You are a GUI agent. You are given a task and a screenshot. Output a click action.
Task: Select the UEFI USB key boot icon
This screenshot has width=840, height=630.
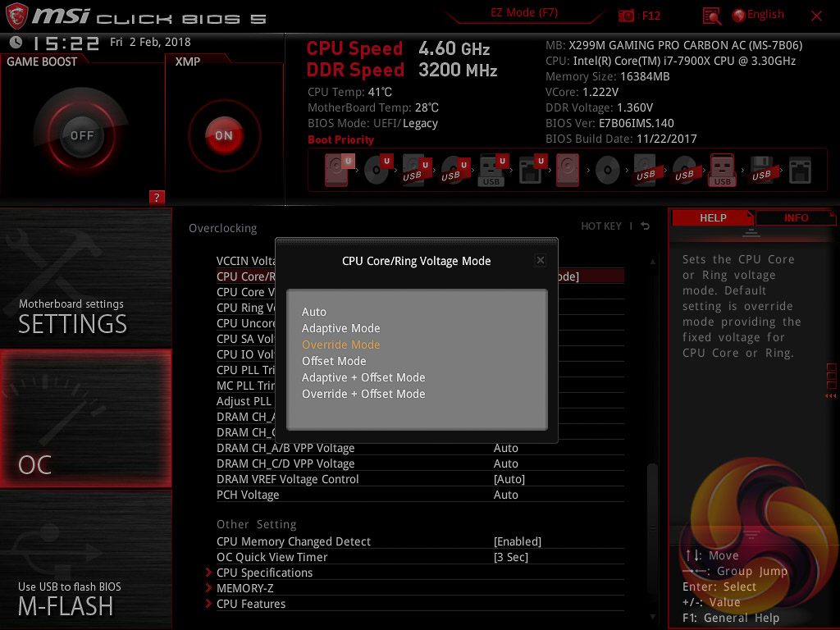tap(492, 170)
